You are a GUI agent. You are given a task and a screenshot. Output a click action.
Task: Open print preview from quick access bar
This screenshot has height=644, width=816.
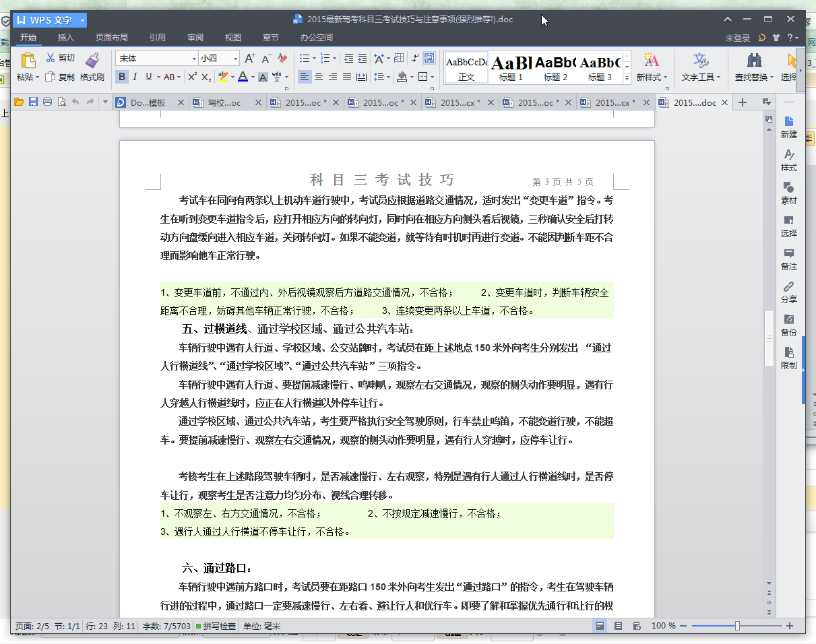pos(61,102)
